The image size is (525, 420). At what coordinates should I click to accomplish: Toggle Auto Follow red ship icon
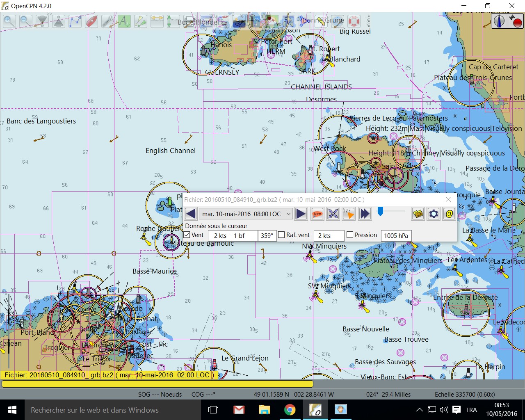[91, 21]
